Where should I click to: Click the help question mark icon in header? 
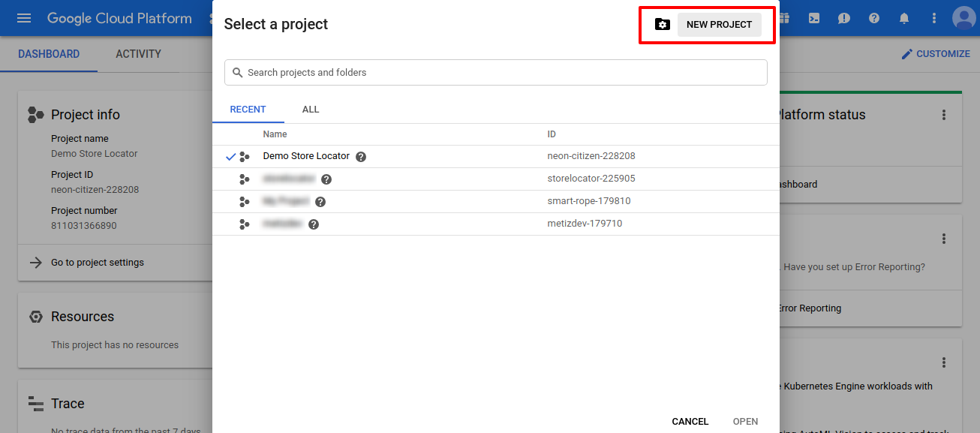(x=874, y=18)
